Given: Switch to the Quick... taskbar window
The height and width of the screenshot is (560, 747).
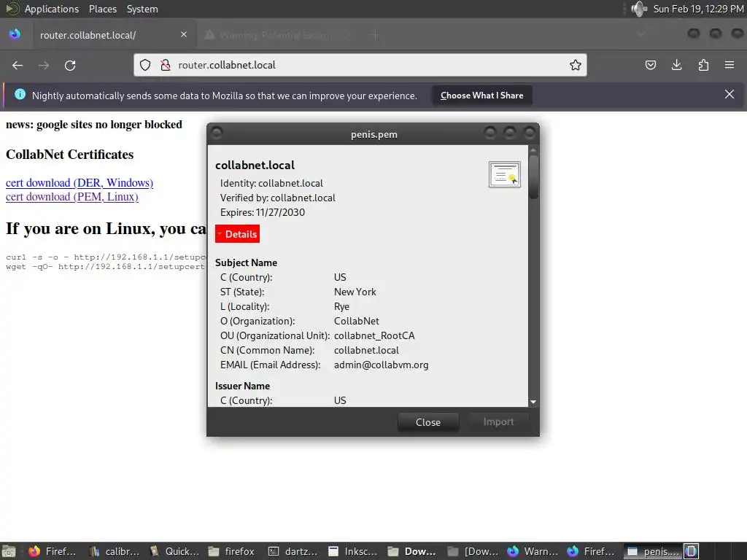Looking at the screenshot, I should click(174, 551).
